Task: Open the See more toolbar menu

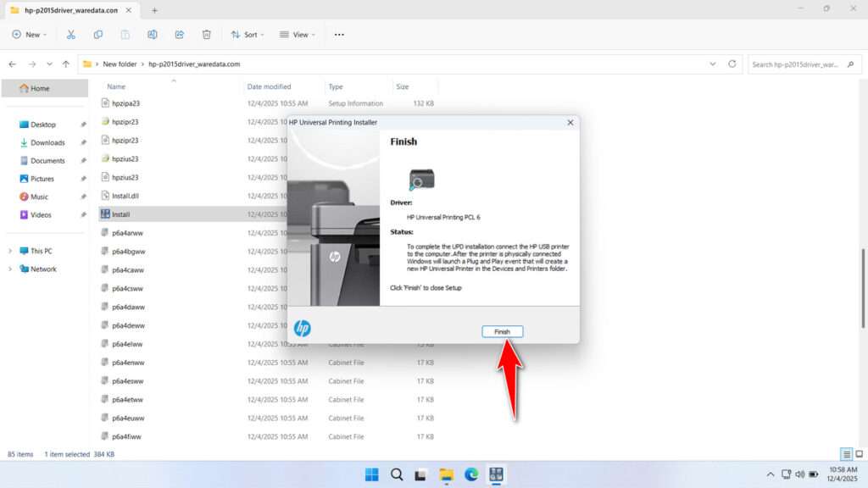Action: pos(338,34)
